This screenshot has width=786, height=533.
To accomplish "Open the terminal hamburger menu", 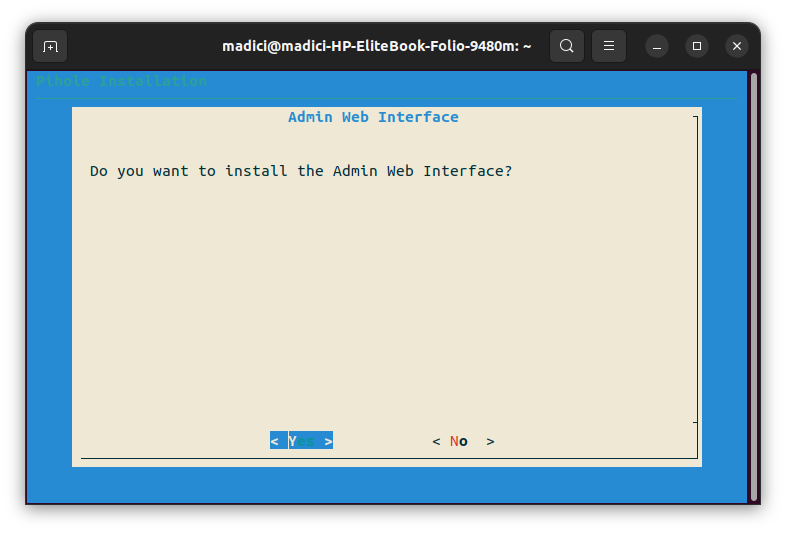I will pyautogui.click(x=609, y=46).
